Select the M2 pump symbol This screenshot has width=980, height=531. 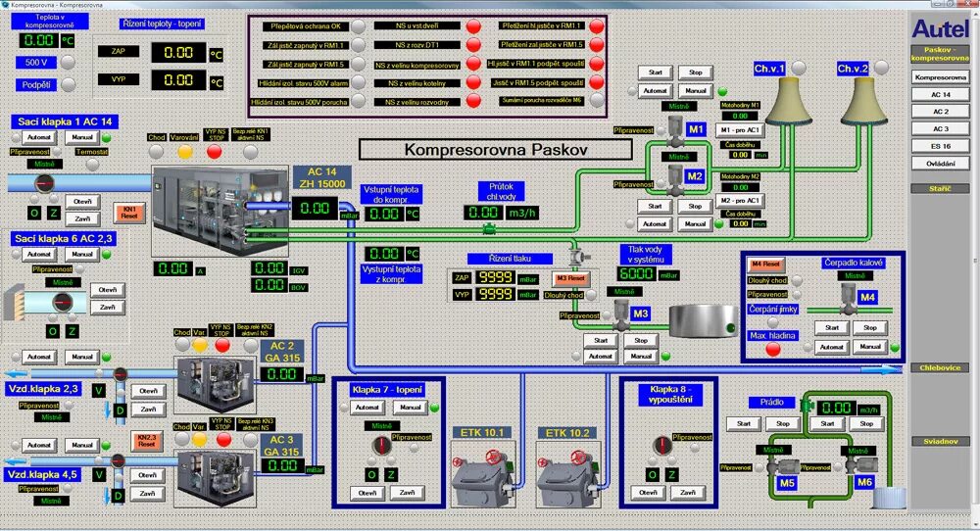[677, 178]
